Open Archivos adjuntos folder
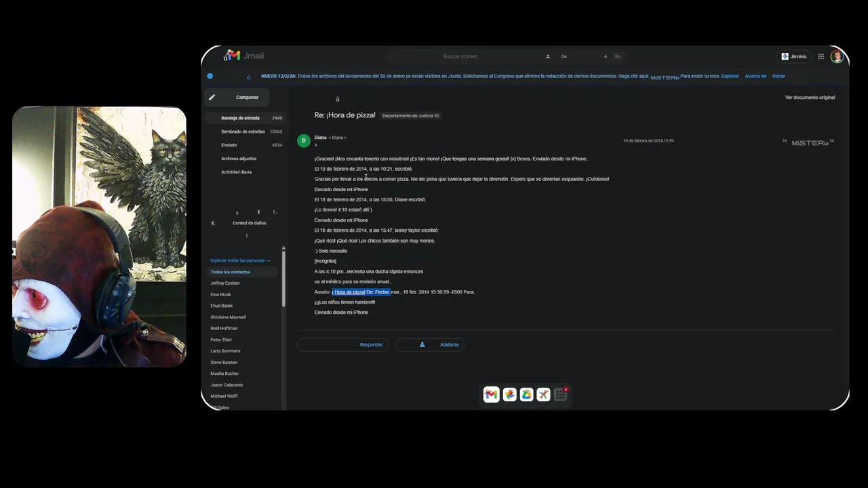868x488 pixels. click(x=239, y=159)
